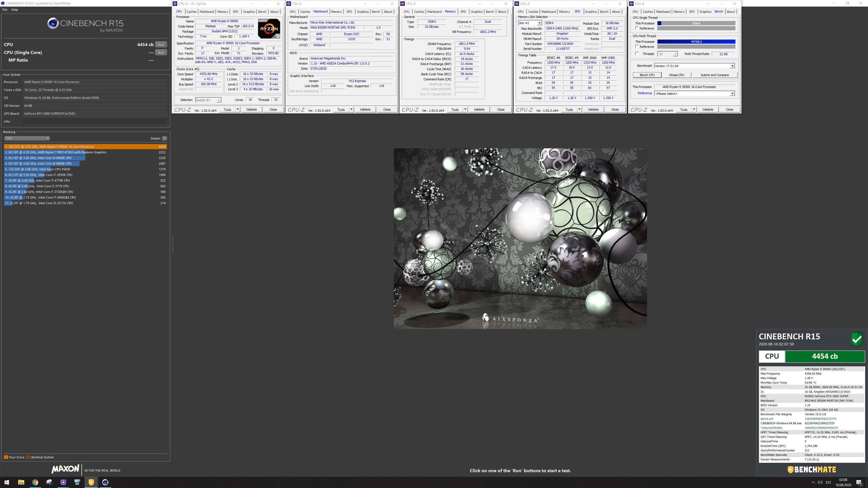
Task: Open the volume control in the tray
Action: (820, 482)
